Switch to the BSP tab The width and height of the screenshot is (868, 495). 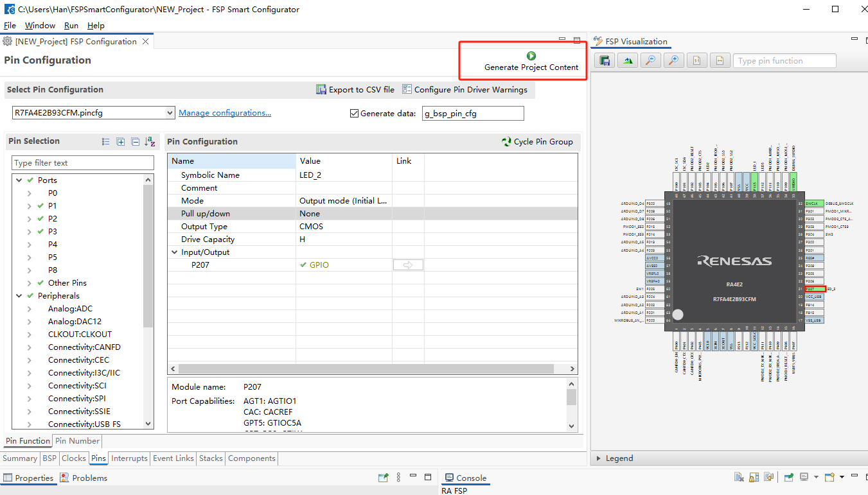[49, 458]
